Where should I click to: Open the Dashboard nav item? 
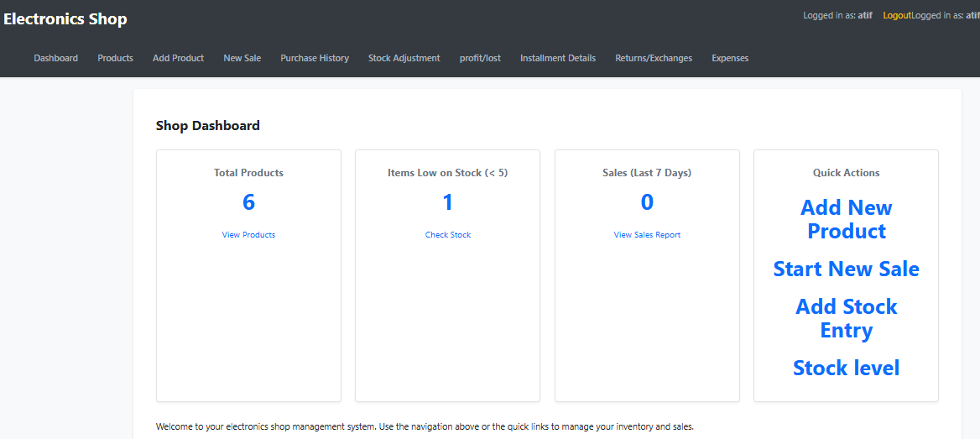[56, 58]
